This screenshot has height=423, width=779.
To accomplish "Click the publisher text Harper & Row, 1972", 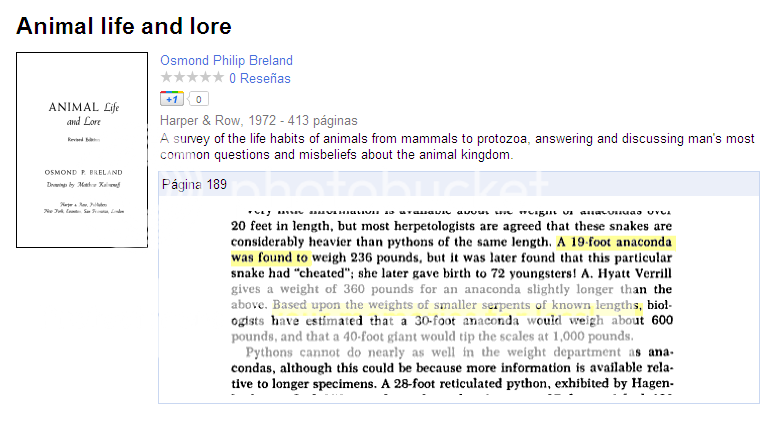I will coord(218,121).
